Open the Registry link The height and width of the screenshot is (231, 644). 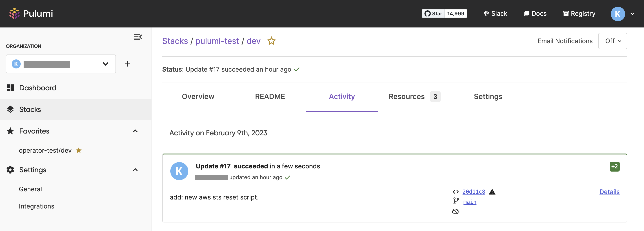pos(579,14)
